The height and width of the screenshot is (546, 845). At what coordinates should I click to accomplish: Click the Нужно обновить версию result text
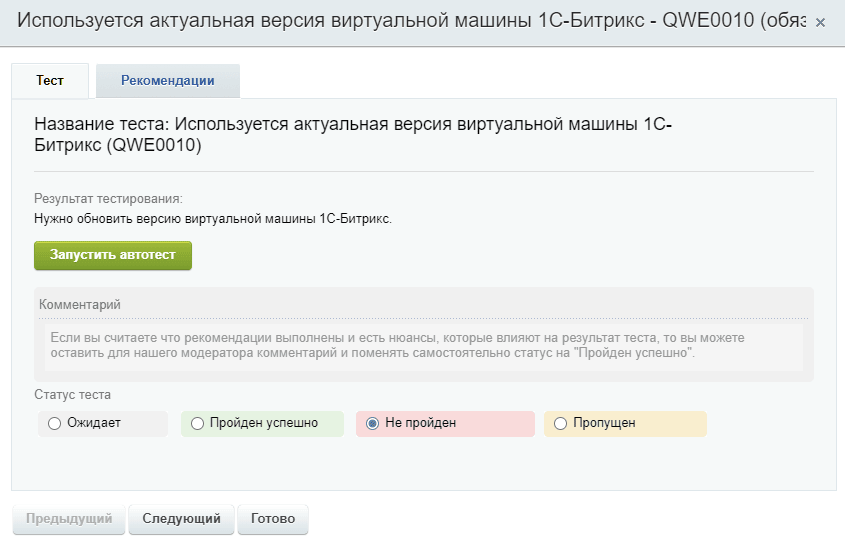pos(213,219)
